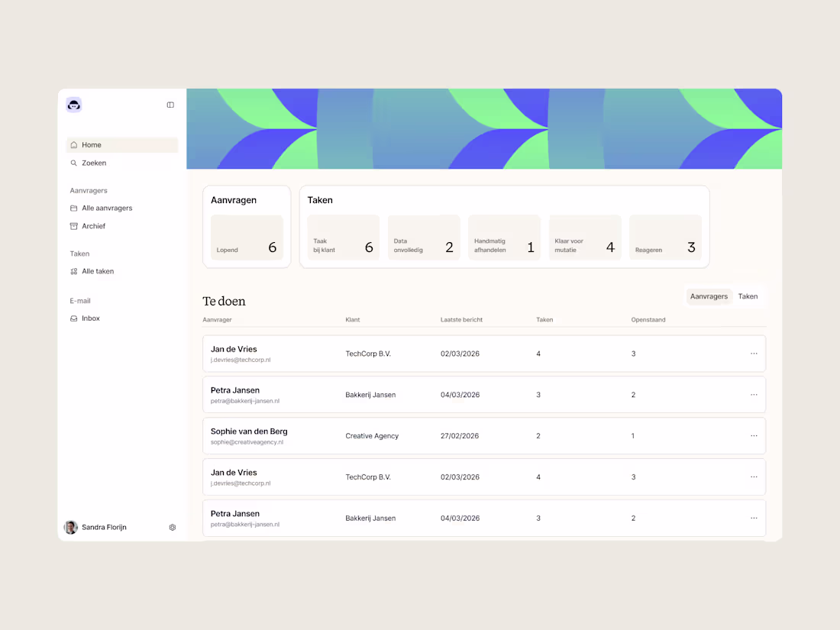Screen dimensions: 840x630
Task: Click the Archief box icon
Action: [74, 226]
